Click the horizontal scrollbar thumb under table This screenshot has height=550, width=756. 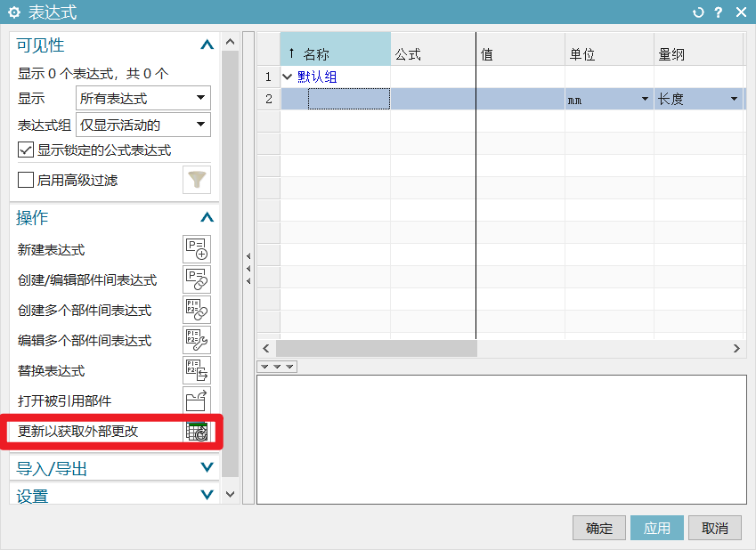(376, 348)
